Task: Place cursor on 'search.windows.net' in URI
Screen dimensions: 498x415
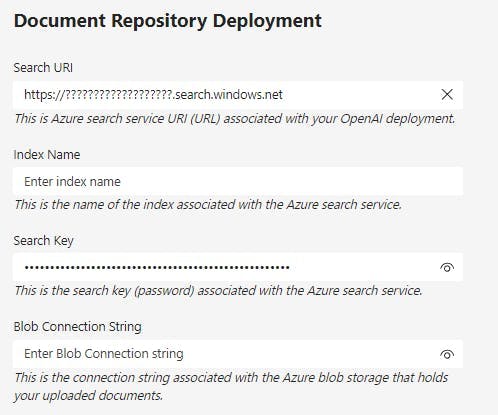Action: pos(229,95)
